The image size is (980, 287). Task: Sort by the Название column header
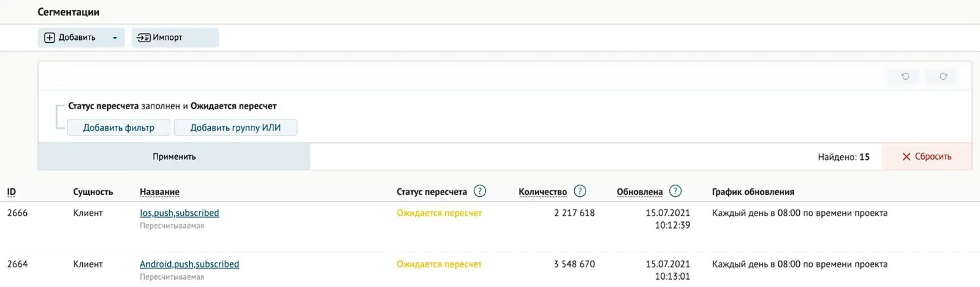point(159,192)
